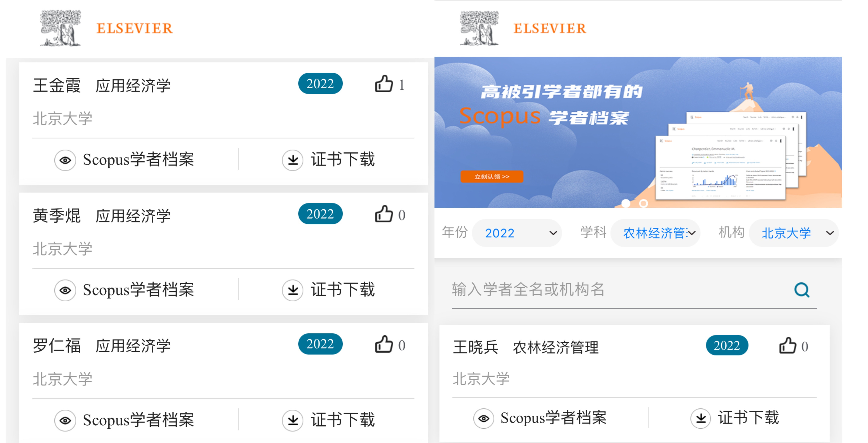The height and width of the screenshot is (443, 868).
Task: Click the left Elsevier logo
Action: pyautogui.click(x=106, y=28)
